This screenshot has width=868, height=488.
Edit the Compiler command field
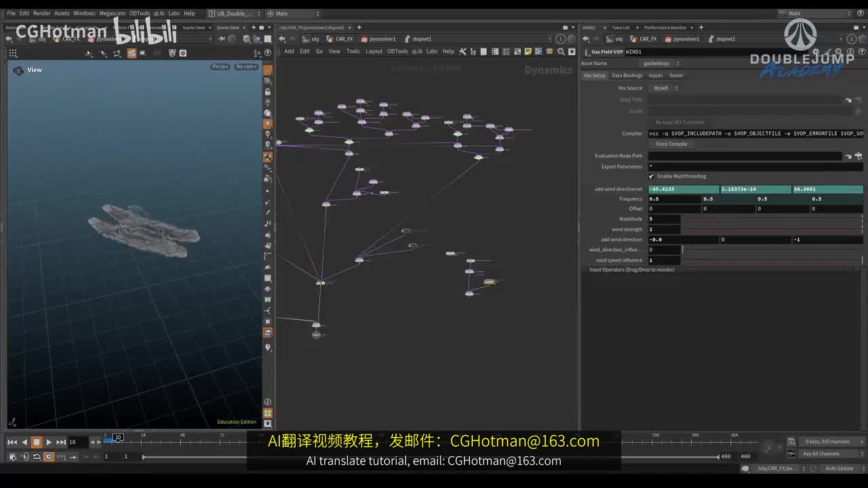click(755, 134)
